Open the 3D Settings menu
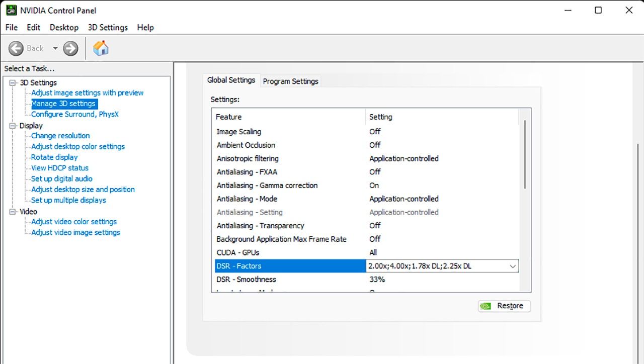Image resolution: width=644 pixels, height=364 pixels. coord(108,28)
